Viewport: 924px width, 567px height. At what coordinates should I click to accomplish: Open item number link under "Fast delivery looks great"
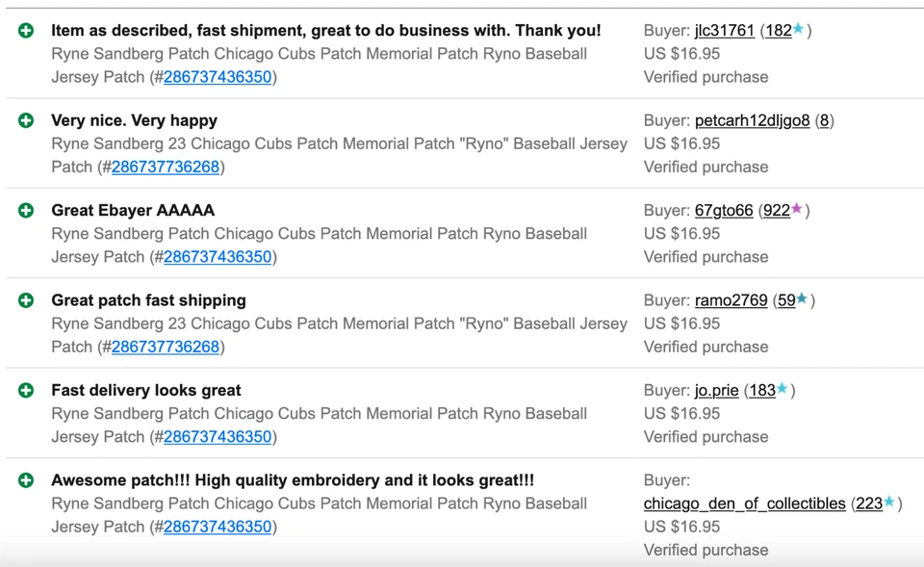218,436
